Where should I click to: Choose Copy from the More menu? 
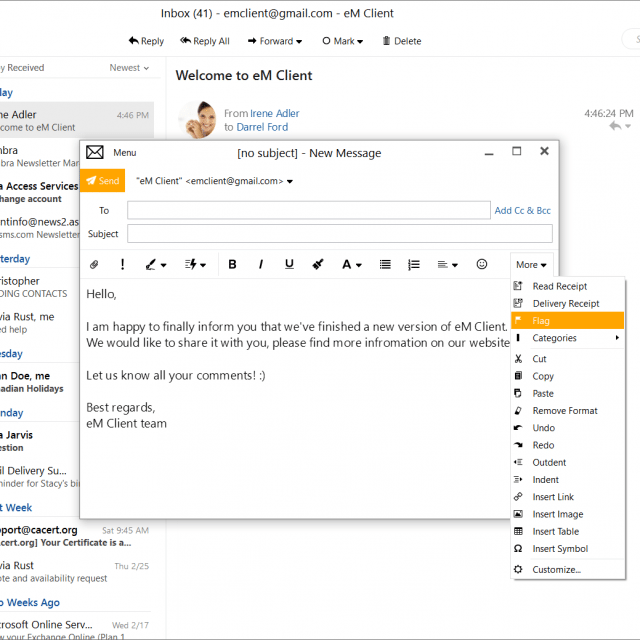567,376
